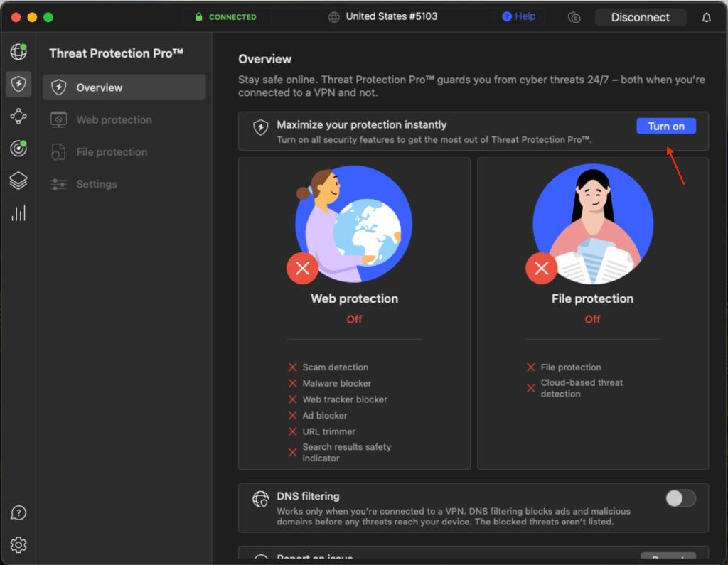Open the Dark Web Monitor target icon
The height and width of the screenshot is (565, 728).
(18, 148)
